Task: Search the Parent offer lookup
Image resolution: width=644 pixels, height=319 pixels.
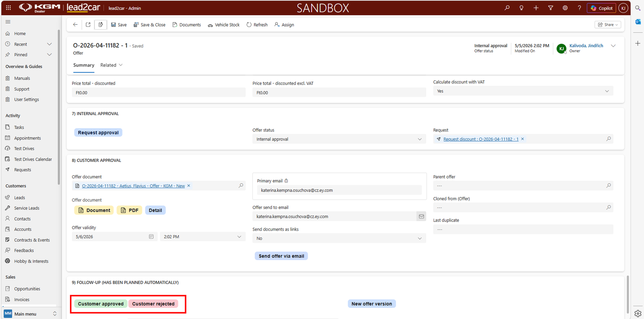Action: [x=609, y=186]
